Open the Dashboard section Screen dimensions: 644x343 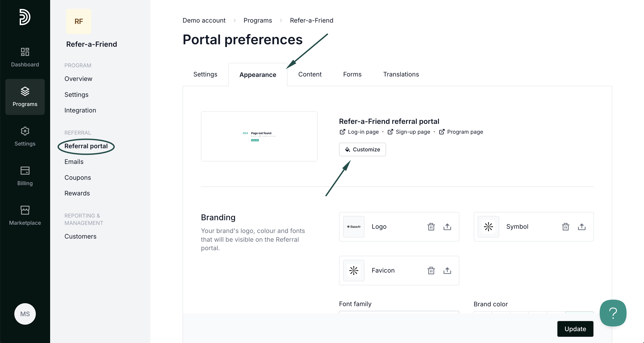[25, 57]
